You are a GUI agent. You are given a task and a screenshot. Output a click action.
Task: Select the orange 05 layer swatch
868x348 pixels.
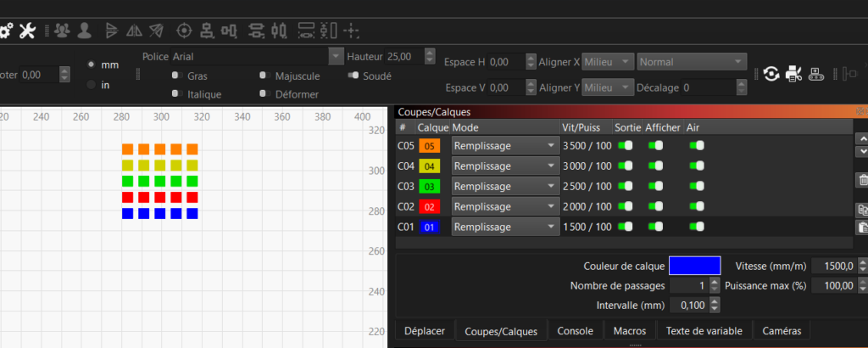429,146
